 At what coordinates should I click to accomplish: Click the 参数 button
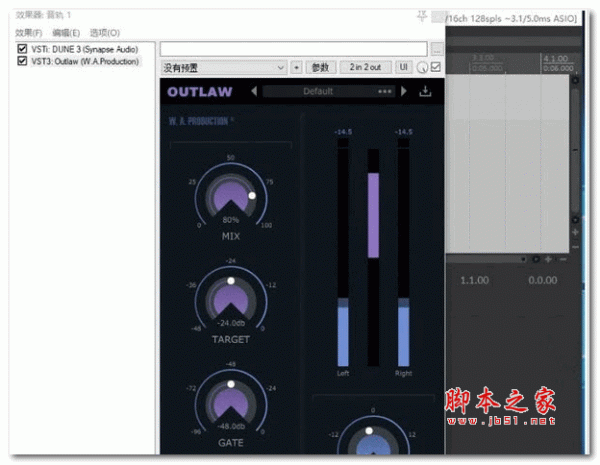tap(321, 67)
